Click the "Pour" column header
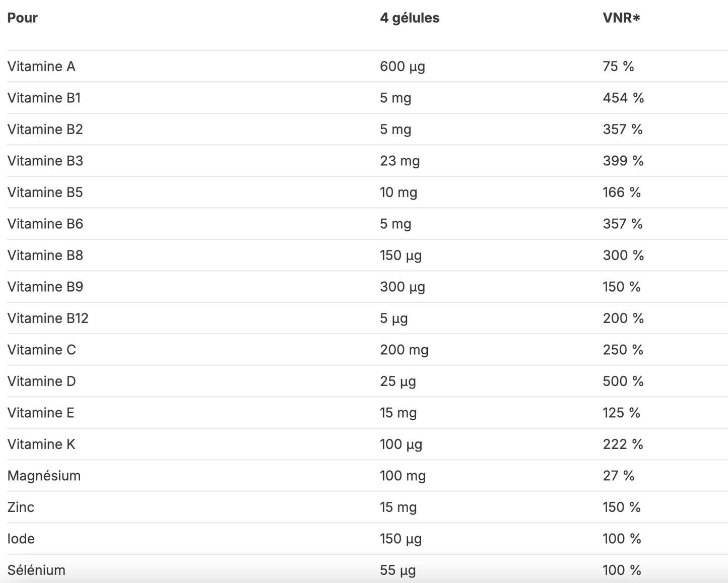Screen dimensions: 728x583 pos(23,18)
